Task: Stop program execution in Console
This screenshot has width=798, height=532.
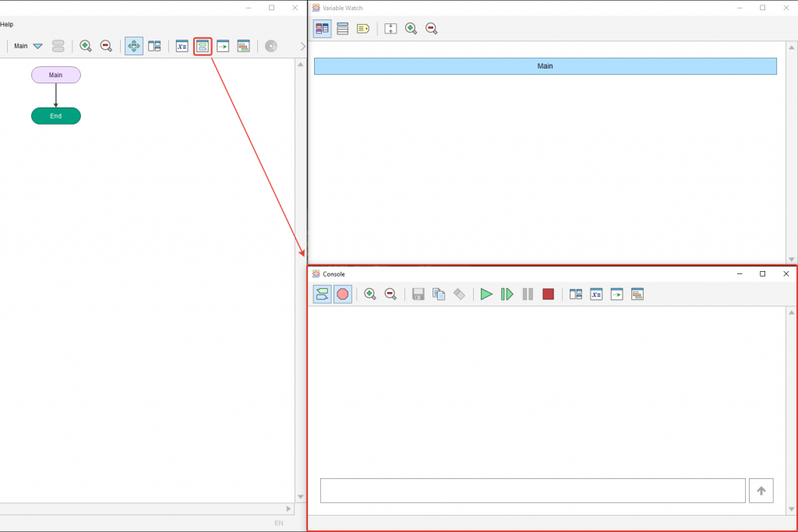Action: (x=548, y=294)
